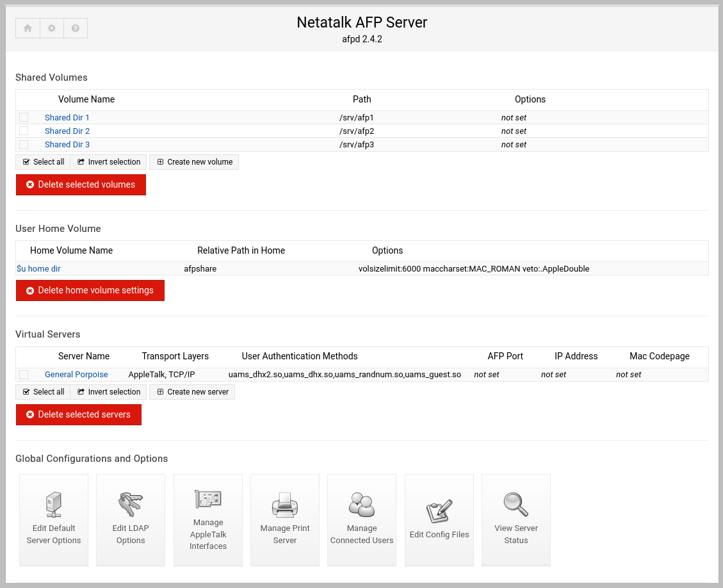Click Delete home volume settings
Image resolution: width=723 pixels, height=588 pixels.
(x=90, y=290)
